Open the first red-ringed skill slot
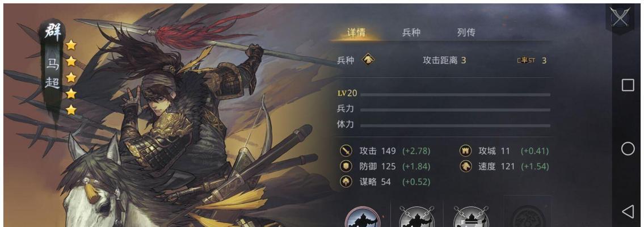644x227 pixels. click(x=362, y=217)
